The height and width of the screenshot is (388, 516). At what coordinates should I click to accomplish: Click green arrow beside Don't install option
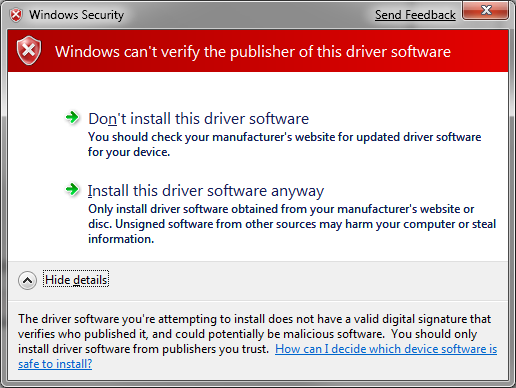click(72, 117)
